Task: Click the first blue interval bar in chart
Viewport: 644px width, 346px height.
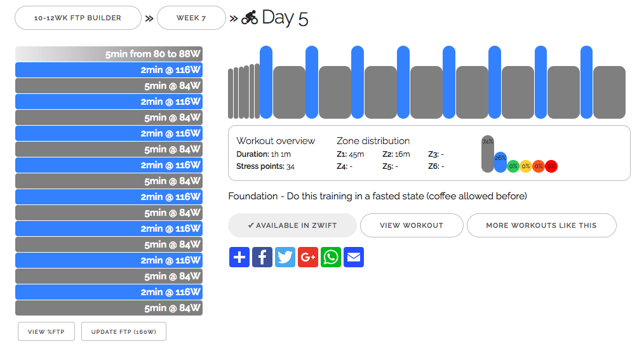Action: click(x=266, y=82)
